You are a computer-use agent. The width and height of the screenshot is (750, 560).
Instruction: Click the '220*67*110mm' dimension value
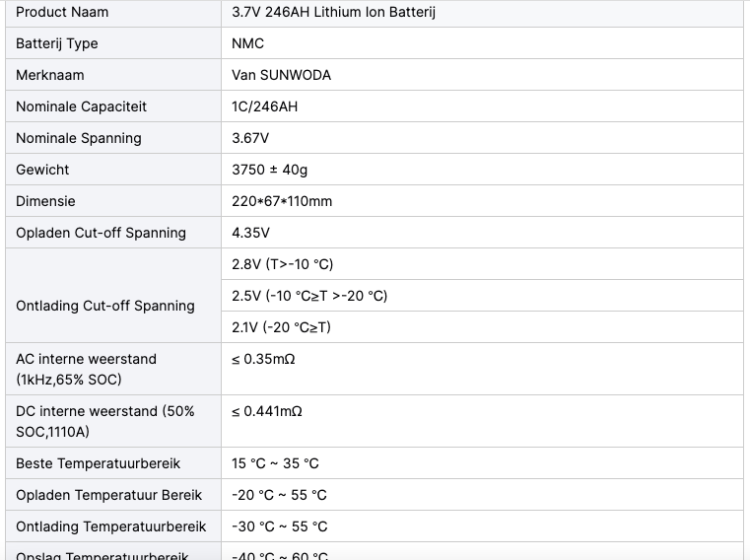tap(282, 201)
